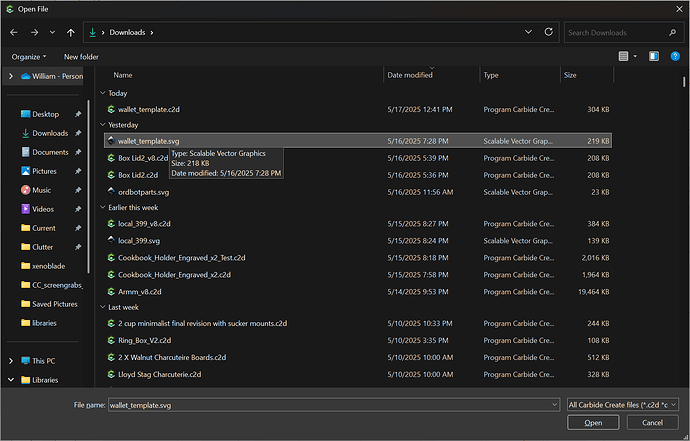Select Lloyd Stag Charcuterie.c2d file icon
The height and width of the screenshot is (441, 690).
pyautogui.click(x=111, y=374)
